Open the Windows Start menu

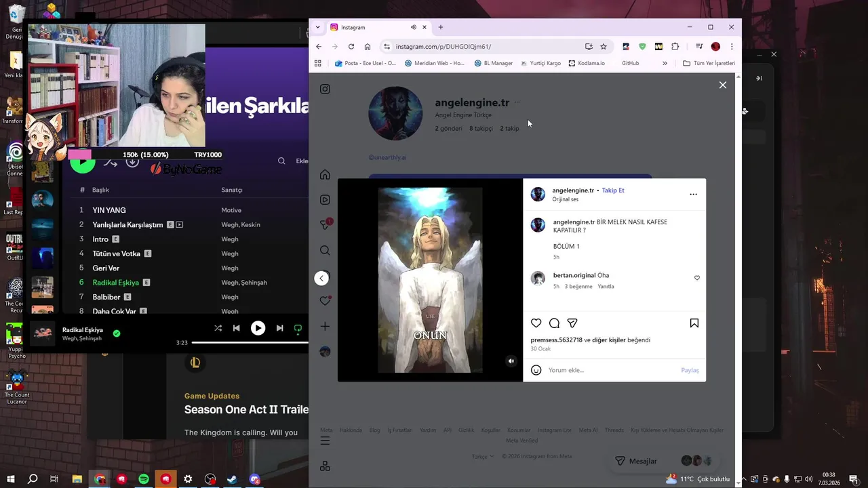tap(10, 479)
